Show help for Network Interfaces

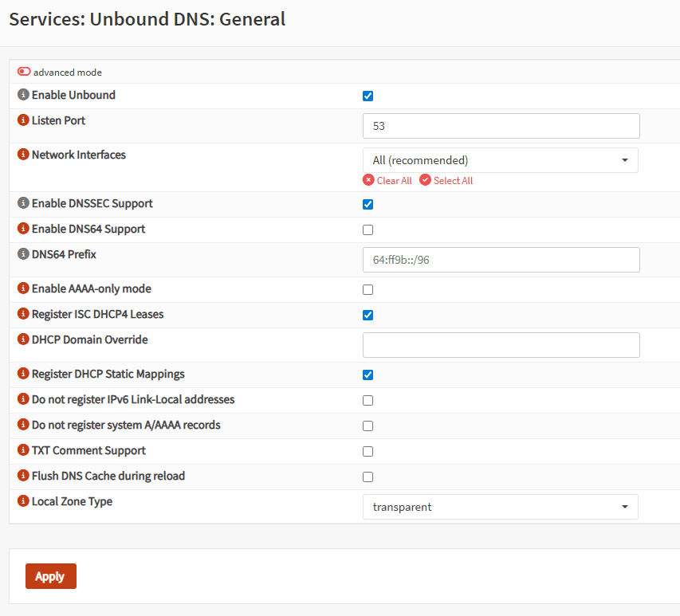coord(23,155)
